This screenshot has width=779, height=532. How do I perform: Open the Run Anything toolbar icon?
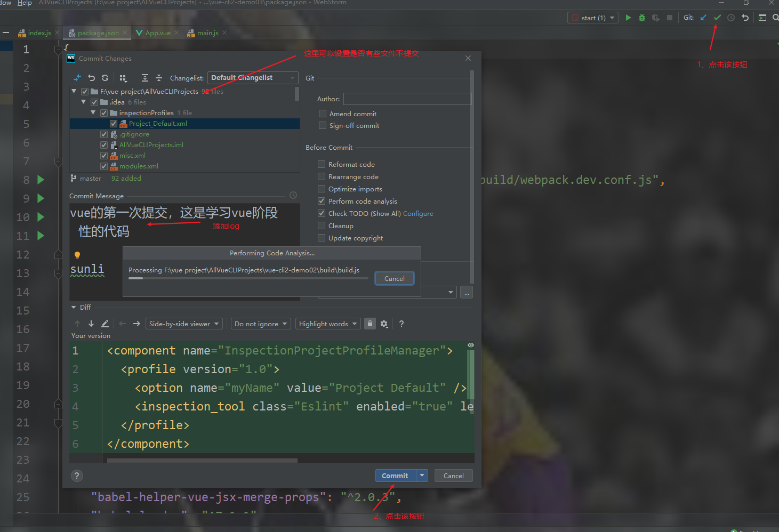coord(762,18)
